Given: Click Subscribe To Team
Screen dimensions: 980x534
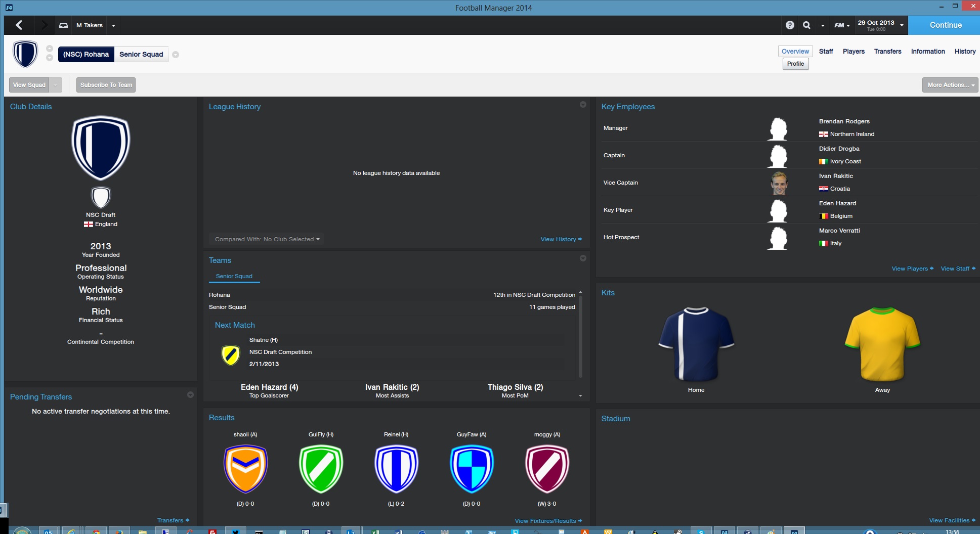Looking at the screenshot, I should click(x=106, y=85).
